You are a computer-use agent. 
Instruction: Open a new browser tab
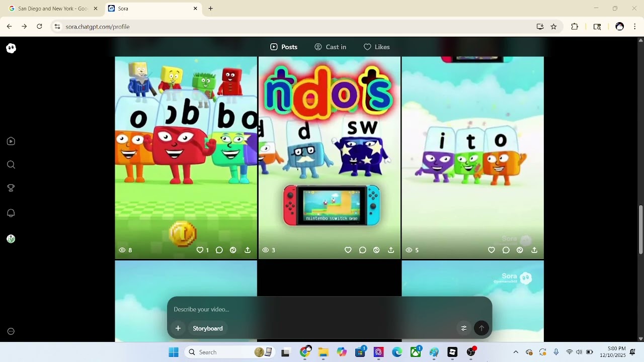coord(210,9)
